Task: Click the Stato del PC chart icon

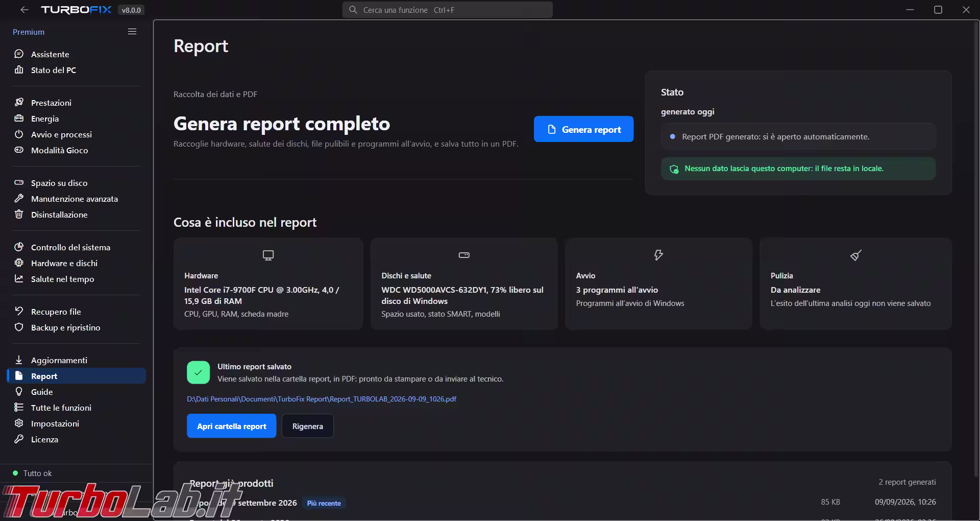Action: pos(19,70)
